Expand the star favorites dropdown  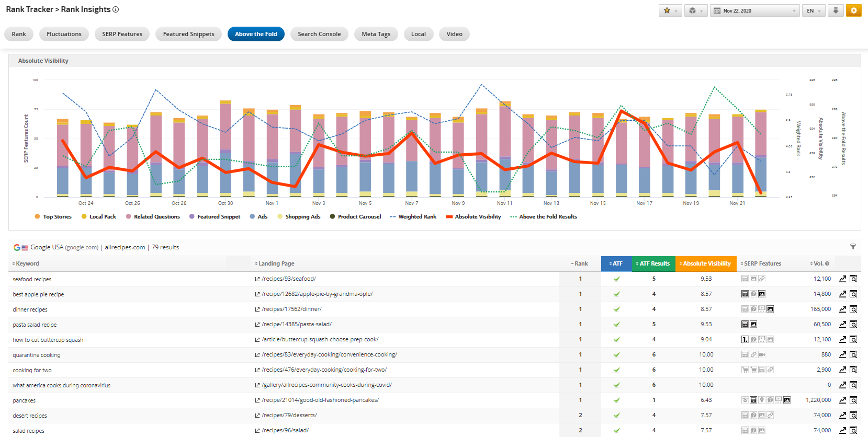670,10
